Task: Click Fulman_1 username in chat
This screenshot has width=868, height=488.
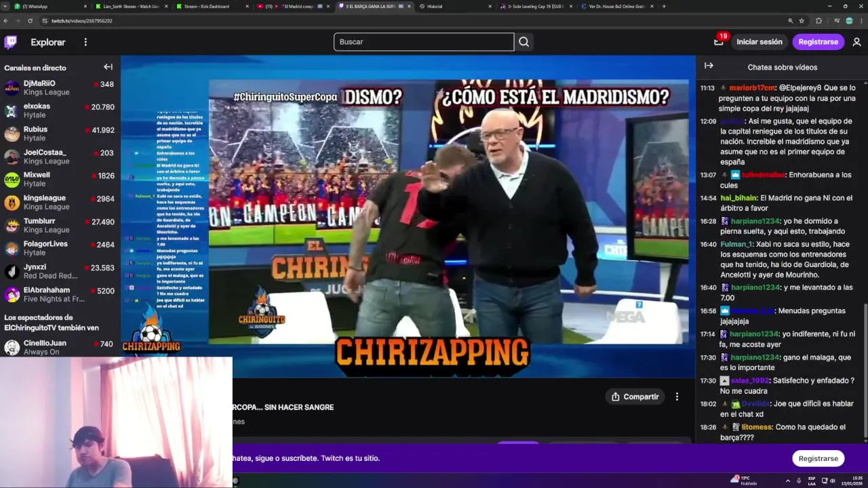Action: click(736, 244)
